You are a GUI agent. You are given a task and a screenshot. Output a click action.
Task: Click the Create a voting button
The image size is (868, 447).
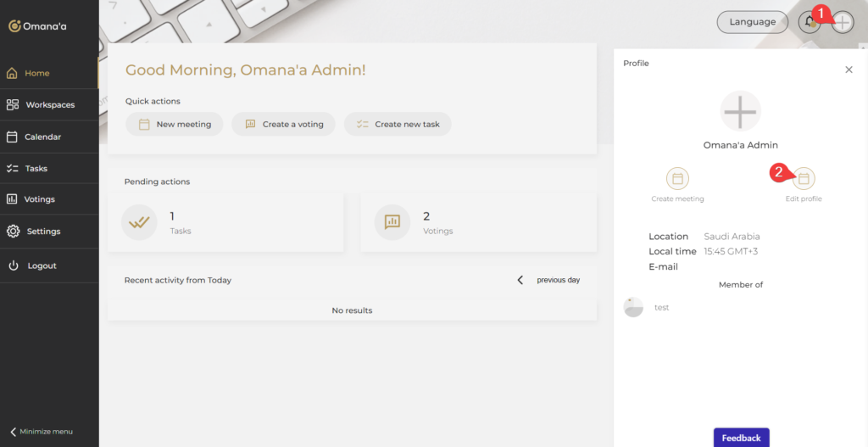coord(283,124)
